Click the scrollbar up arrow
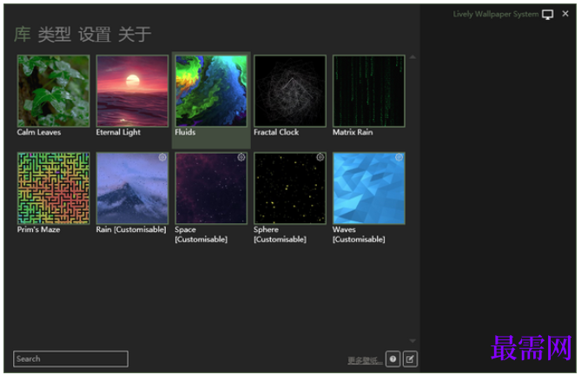Viewport: 588px width, 375px height. click(x=413, y=57)
